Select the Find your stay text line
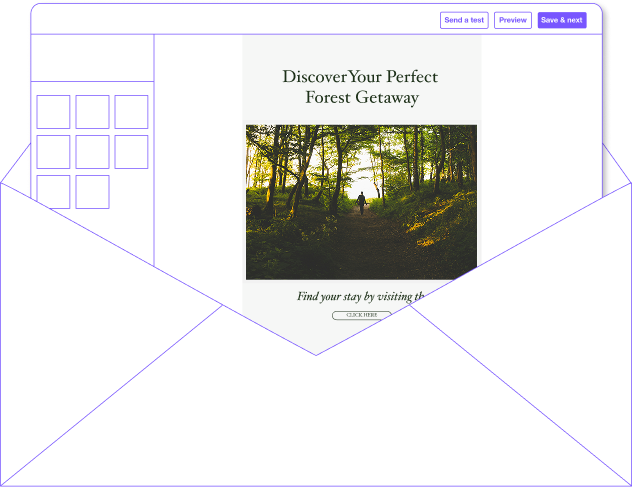The width and height of the screenshot is (632, 487). pos(360,296)
